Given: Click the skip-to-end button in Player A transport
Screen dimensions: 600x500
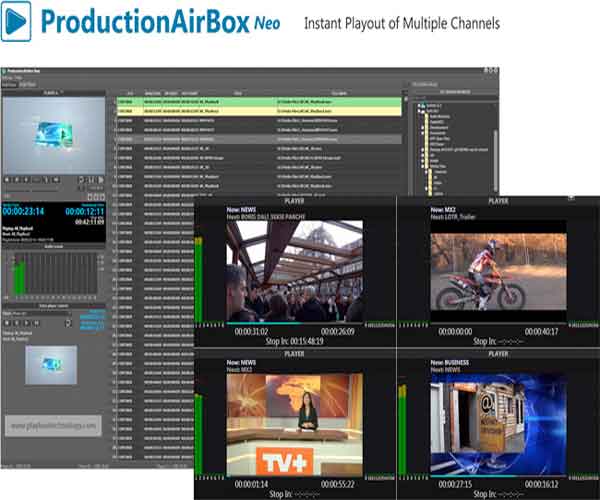Looking at the screenshot, I should click(56, 179).
